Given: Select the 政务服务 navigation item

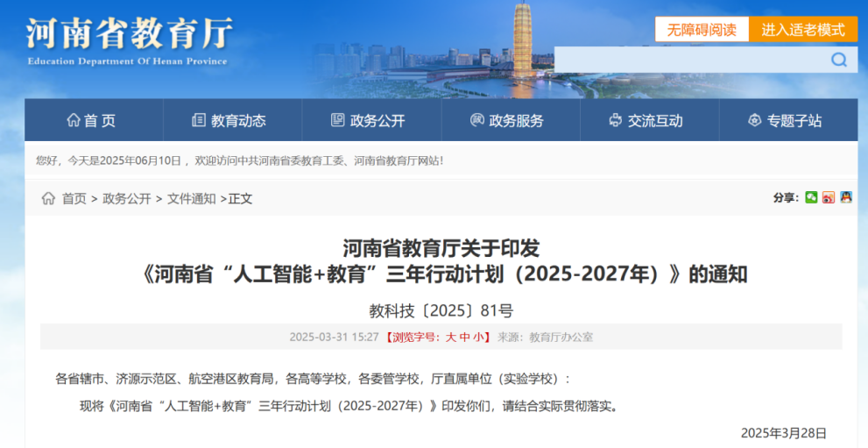Looking at the screenshot, I should tap(508, 121).
